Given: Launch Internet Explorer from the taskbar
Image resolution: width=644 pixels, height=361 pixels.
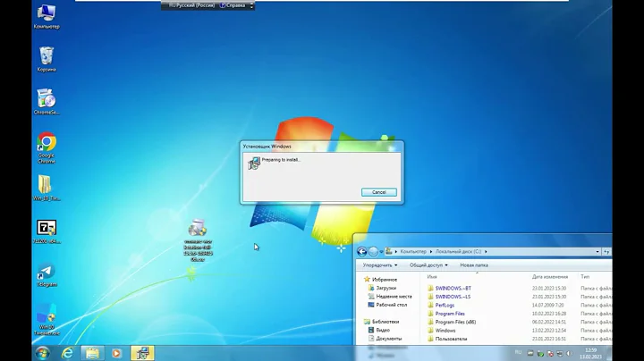Looking at the screenshot, I should [67, 353].
